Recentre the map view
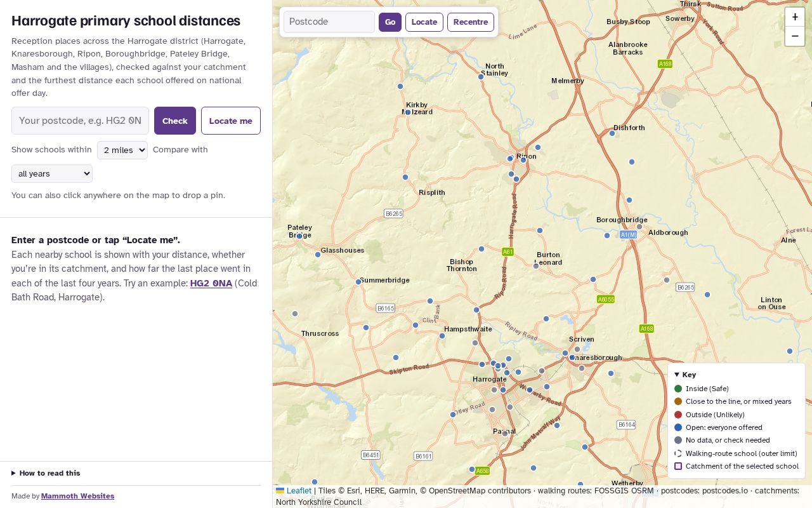The height and width of the screenshot is (508, 812). [x=471, y=22]
